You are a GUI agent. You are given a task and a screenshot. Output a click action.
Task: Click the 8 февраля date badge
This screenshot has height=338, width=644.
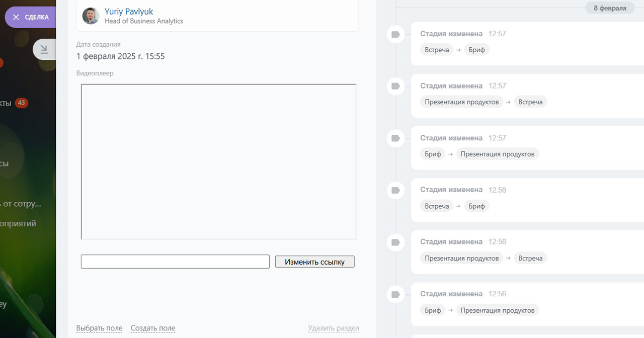coord(610,8)
